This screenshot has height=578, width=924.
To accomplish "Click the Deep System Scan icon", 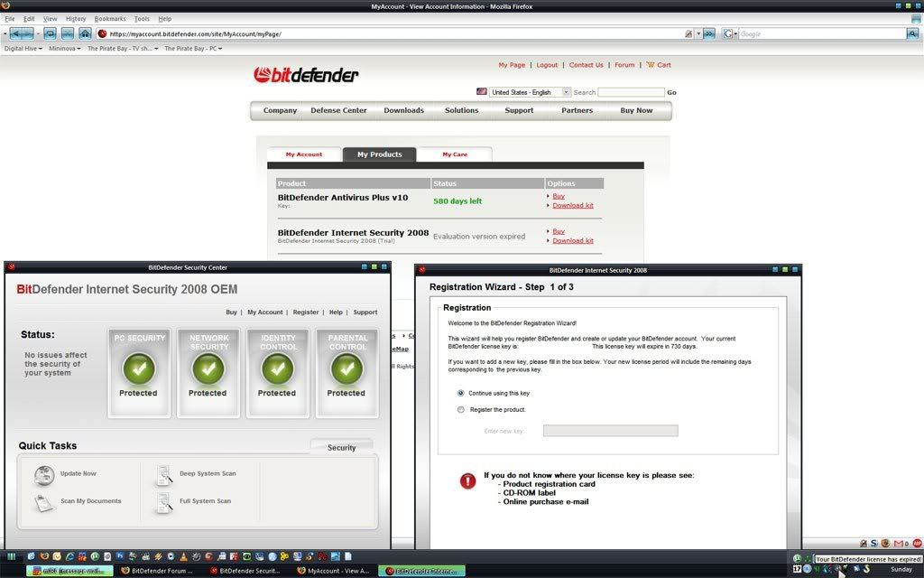I will tap(164, 475).
